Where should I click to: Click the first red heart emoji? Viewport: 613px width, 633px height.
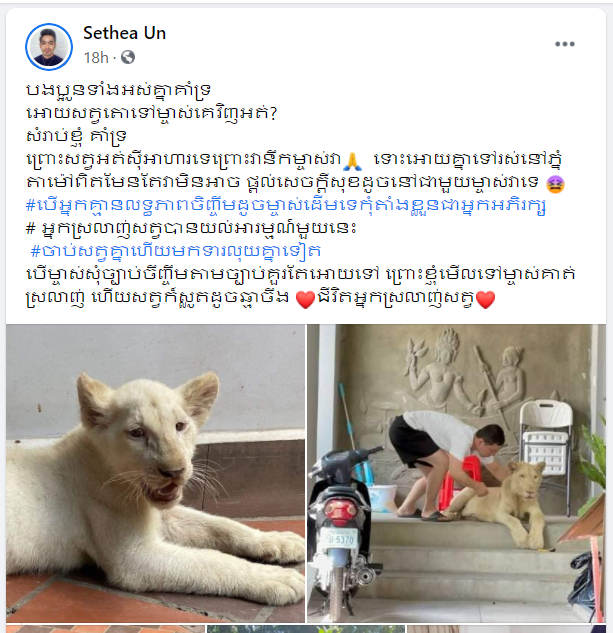[305, 300]
